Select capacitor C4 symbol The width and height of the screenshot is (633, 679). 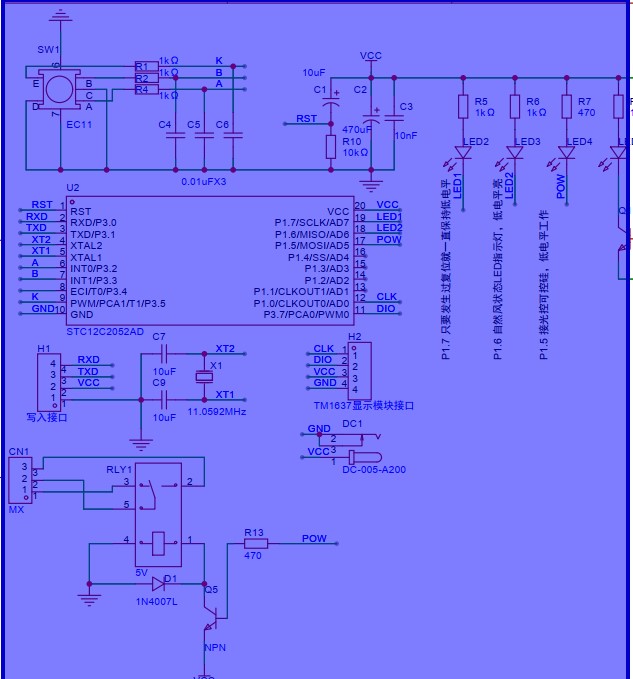pos(175,136)
